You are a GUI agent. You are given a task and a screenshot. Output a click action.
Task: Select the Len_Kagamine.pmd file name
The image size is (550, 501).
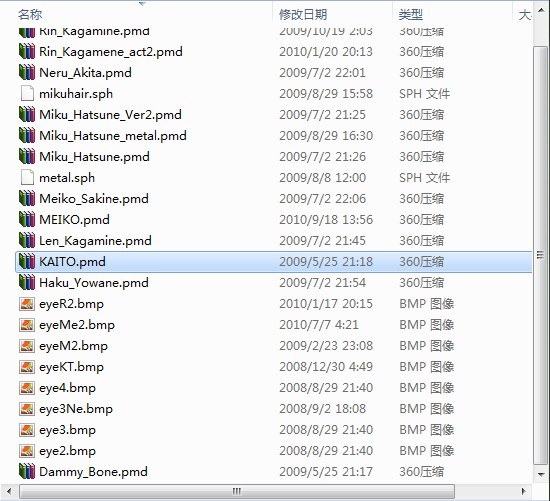(95, 241)
